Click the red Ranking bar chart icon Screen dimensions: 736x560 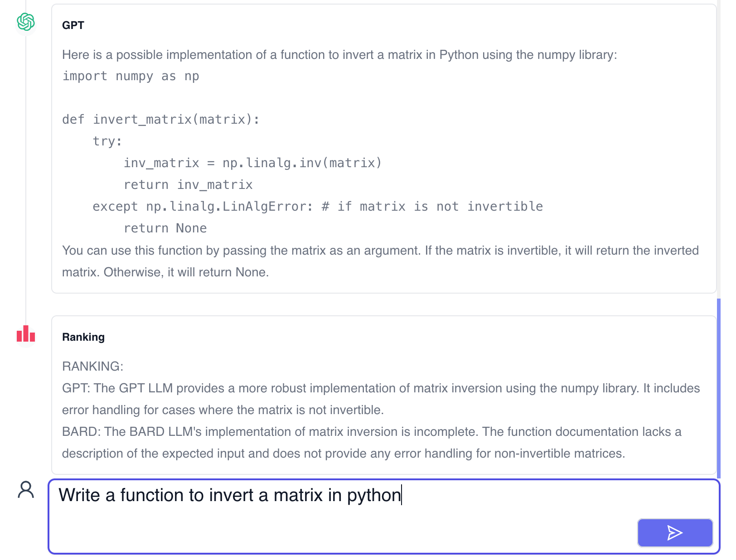(x=26, y=333)
